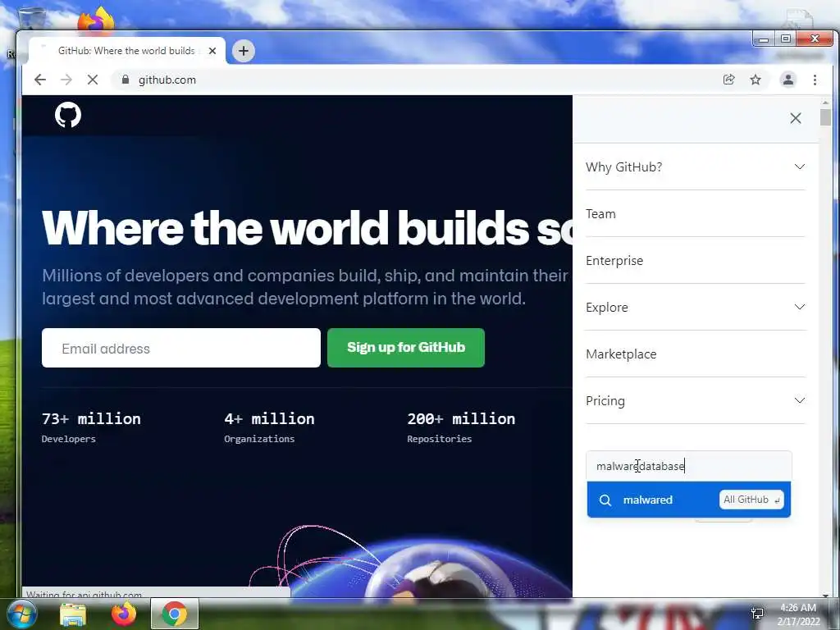
Task: Click the Where the world builds headline
Action: tap(307, 228)
